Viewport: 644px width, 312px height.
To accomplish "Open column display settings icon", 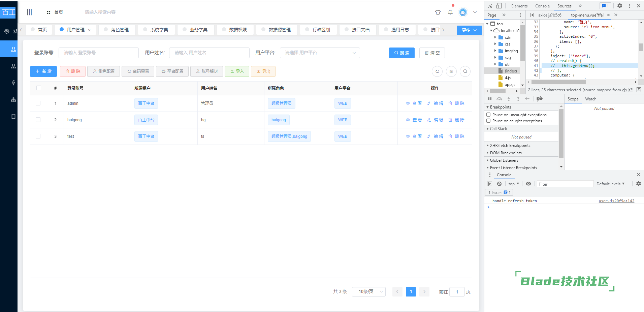I will (x=451, y=71).
